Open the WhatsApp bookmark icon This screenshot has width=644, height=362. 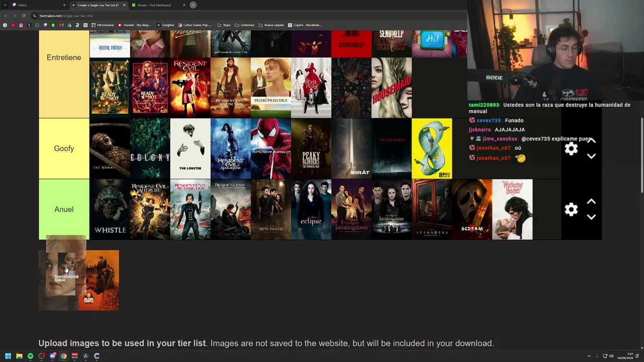(x=37, y=25)
